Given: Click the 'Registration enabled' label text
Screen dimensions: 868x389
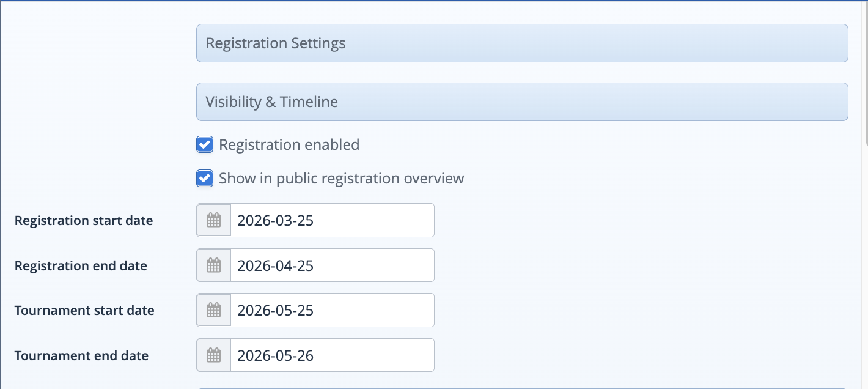Looking at the screenshot, I should [x=289, y=145].
